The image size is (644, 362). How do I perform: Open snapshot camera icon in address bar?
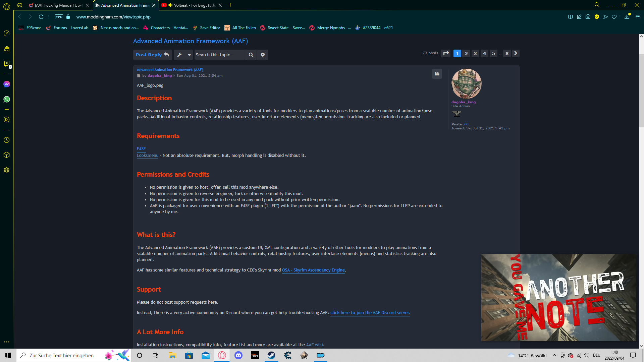point(588,17)
